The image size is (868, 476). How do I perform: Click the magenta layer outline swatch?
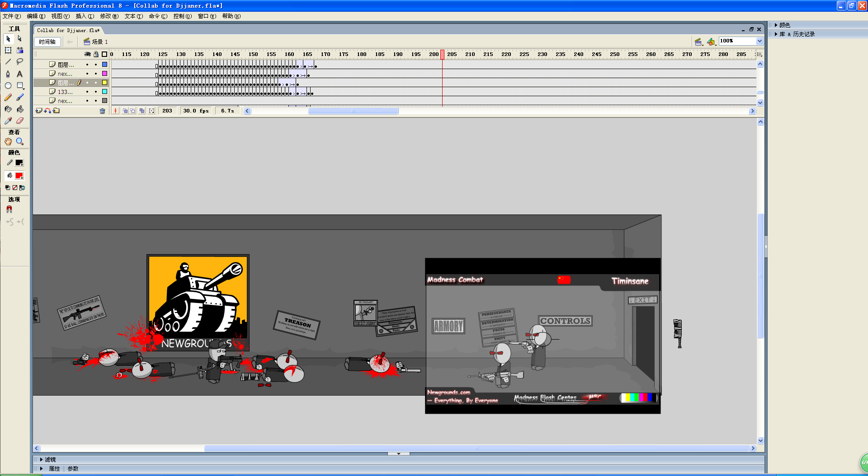pyautogui.click(x=104, y=74)
